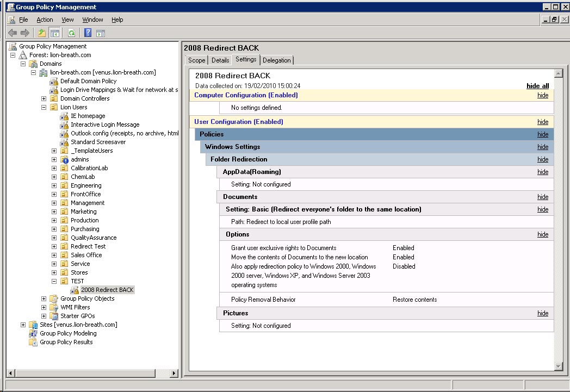Viewport: 570px width, 392px height.
Task: Select the 2008 Redirect BACK tree item
Action: click(107, 290)
